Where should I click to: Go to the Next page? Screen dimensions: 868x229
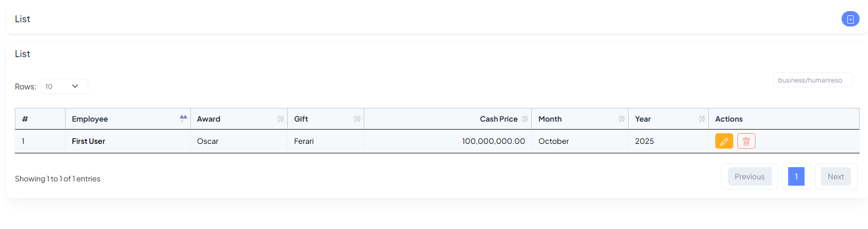tap(835, 177)
